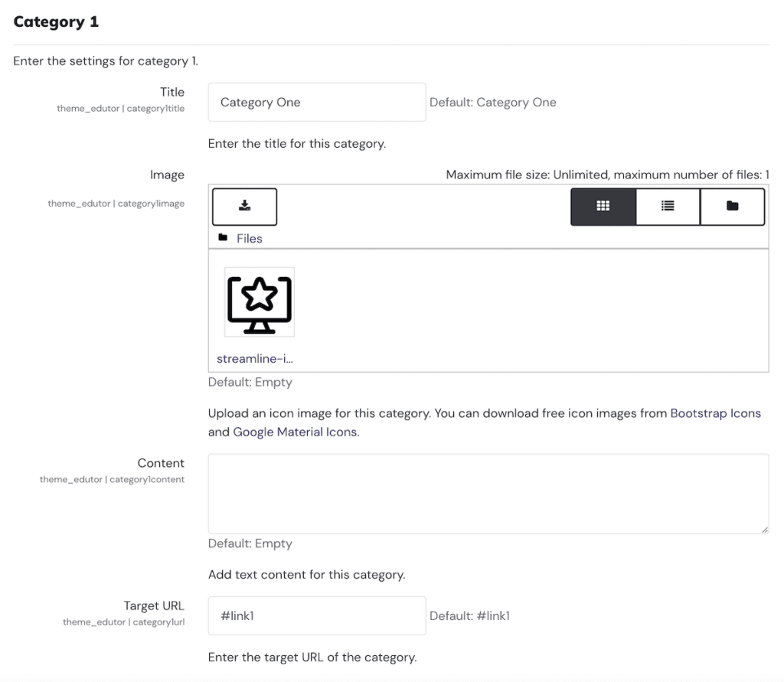Click the small folder icon beside Files
This screenshot has width=784, height=682.
coord(223,238)
